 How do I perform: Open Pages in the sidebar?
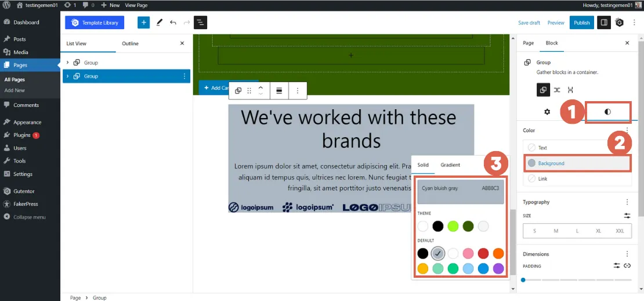point(30,65)
